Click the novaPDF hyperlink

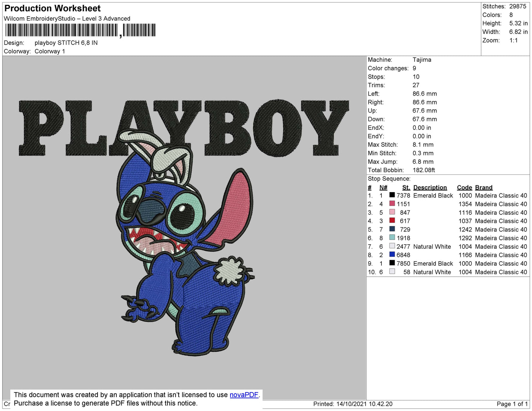click(x=244, y=395)
